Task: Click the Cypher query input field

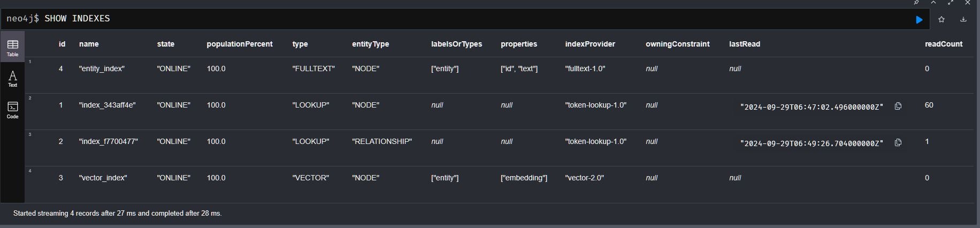Action: (x=428, y=19)
